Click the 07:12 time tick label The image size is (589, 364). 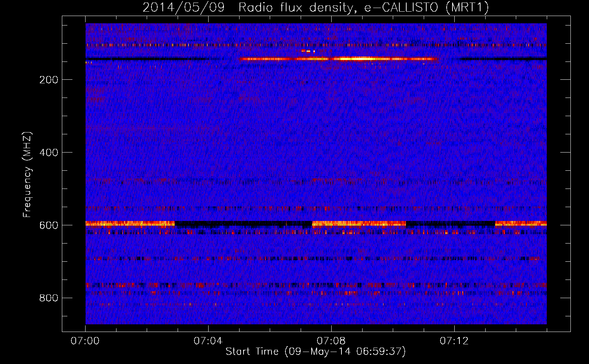[454, 341]
